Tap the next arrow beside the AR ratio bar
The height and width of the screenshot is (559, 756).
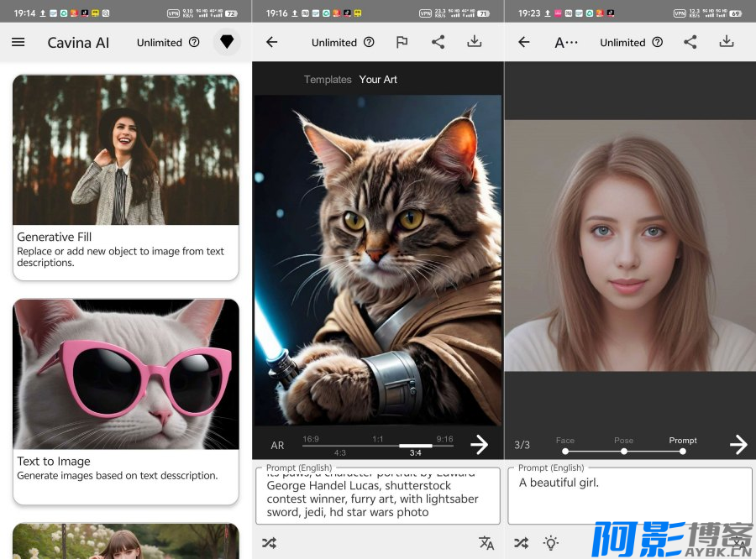[480, 444]
